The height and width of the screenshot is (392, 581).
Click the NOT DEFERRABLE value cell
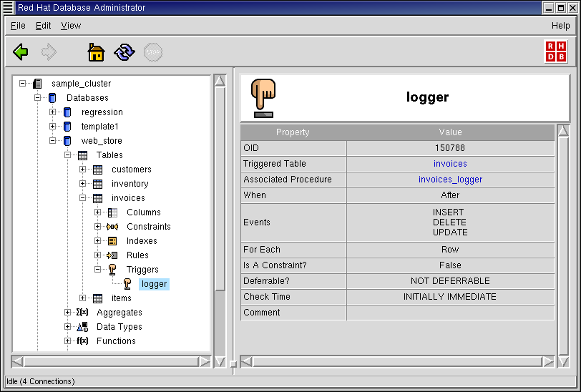[450, 281]
